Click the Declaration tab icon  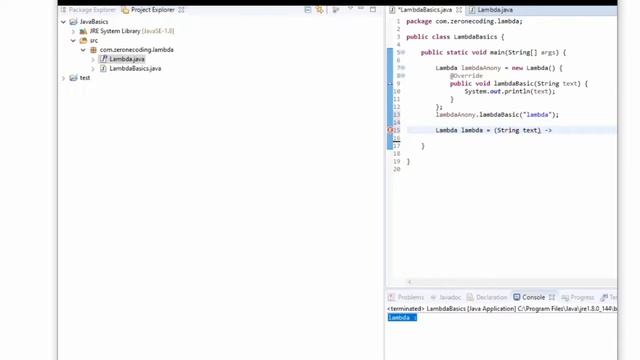pyautogui.click(x=470, y=297)
